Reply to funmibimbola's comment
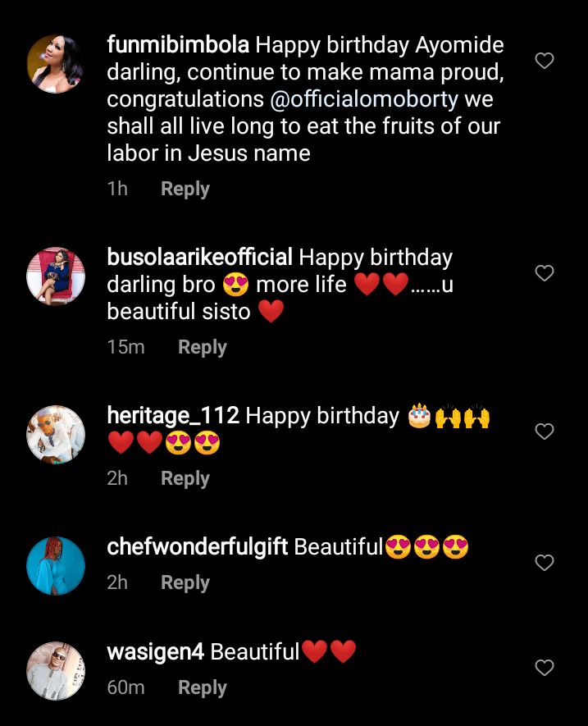 185,189
